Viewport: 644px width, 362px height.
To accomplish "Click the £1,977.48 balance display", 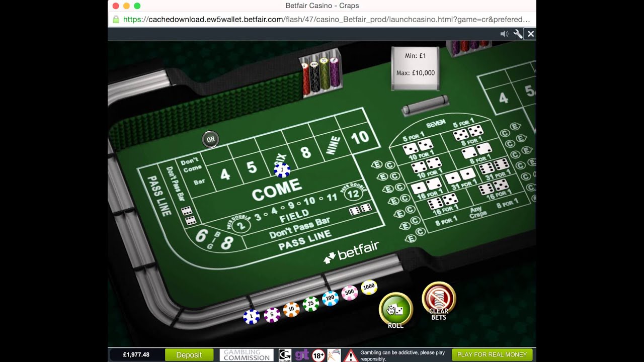I will click(x=136, y=355).
